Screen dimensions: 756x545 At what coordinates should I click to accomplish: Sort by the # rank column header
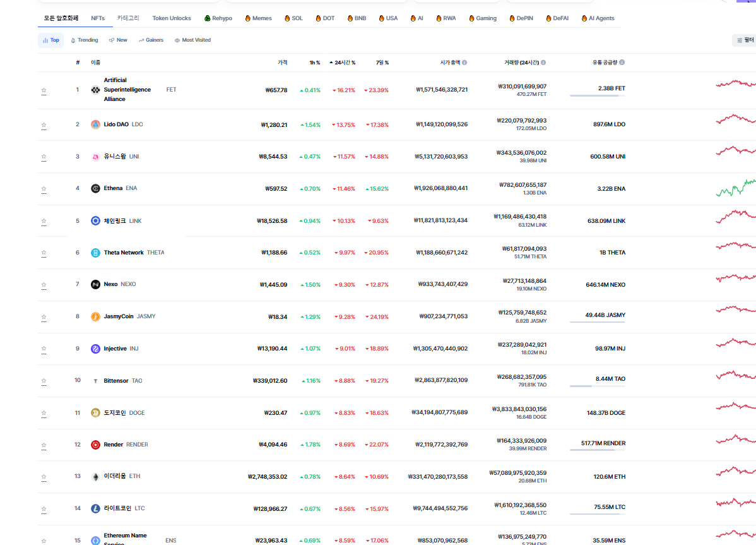click(x=78, y=63)
